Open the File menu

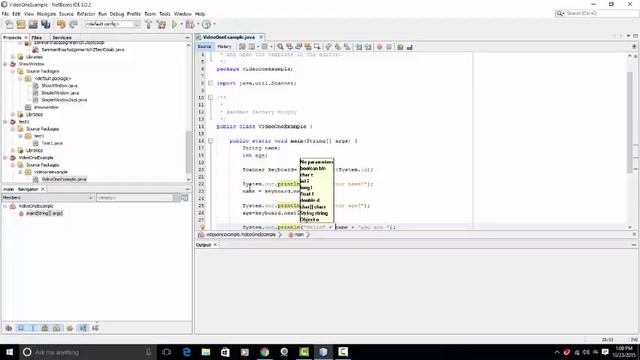point(5,14)
